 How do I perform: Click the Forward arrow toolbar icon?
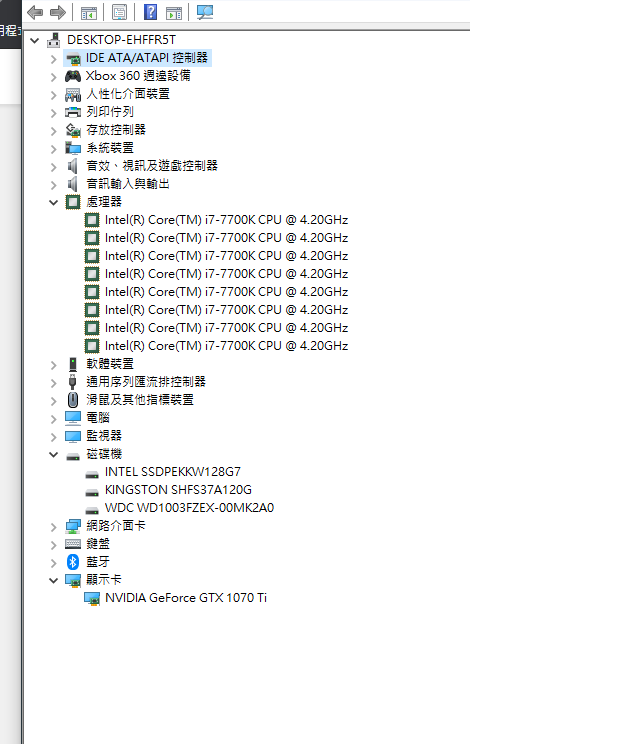(x=58, y=12)
